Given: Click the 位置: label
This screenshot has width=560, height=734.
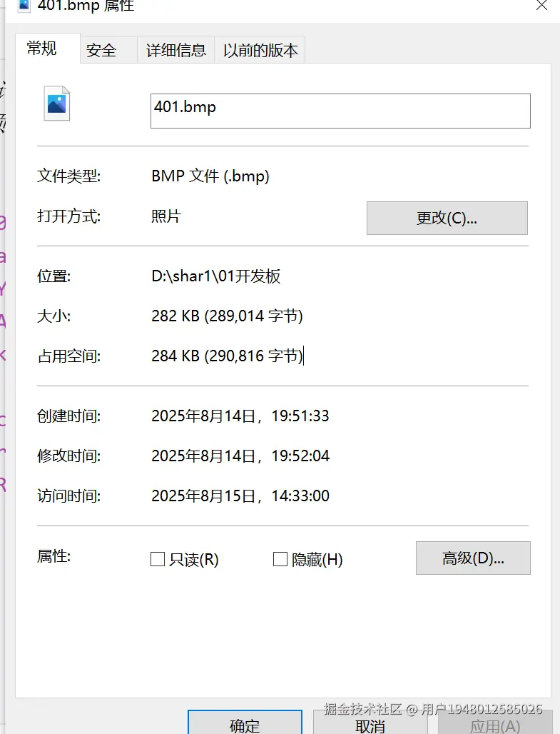Looking at the screenshot, I should (54, 276).
